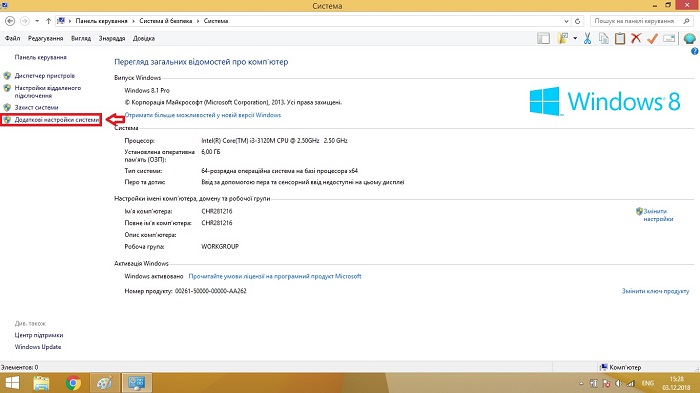
Task: Click link about new Windows version features
Action: 203,115
